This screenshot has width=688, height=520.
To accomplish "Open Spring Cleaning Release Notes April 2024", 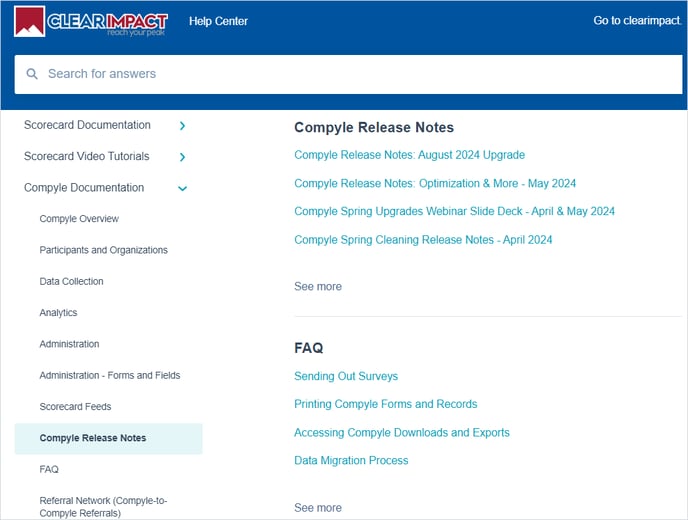I will pyautogui.click(x=423, y=240).
